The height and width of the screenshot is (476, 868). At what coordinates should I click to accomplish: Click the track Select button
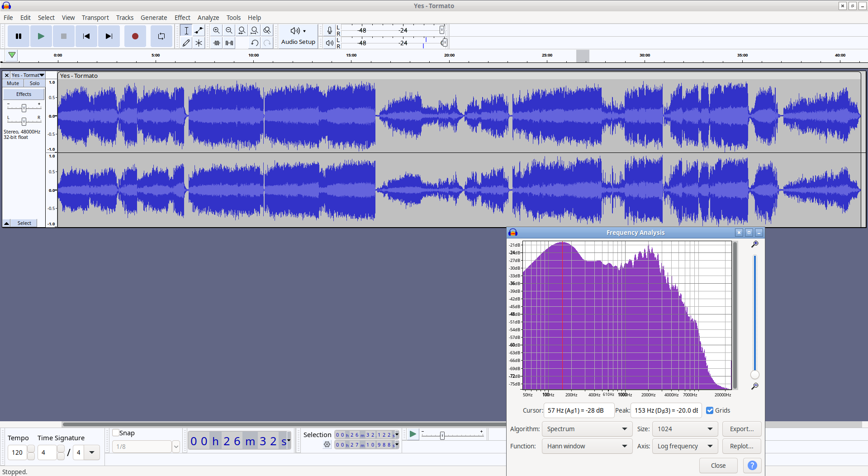point(24,223)
